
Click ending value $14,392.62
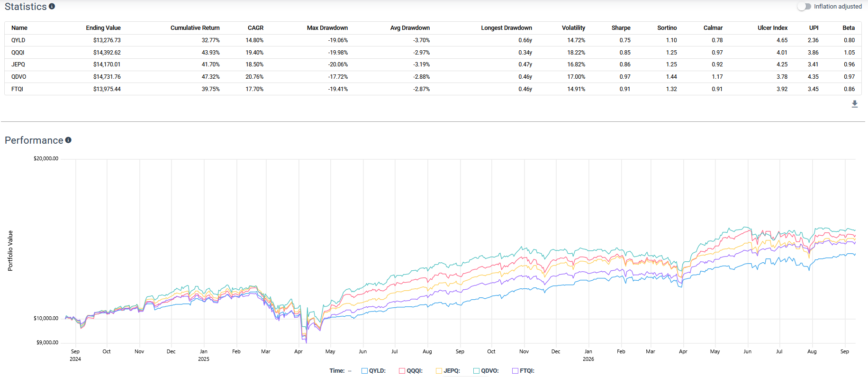coord(107,53)
